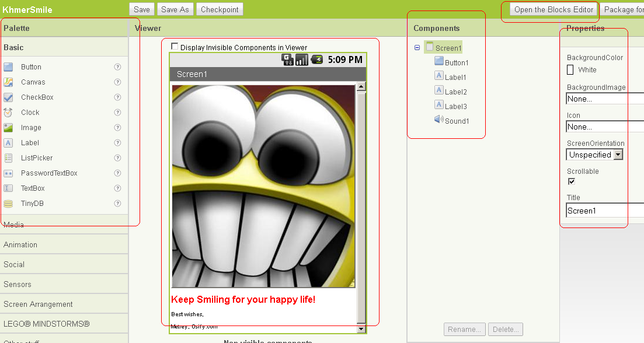644x343 pixels.
Task: Select the Sound1 speaker icon in Components
Action: (439, 120)
